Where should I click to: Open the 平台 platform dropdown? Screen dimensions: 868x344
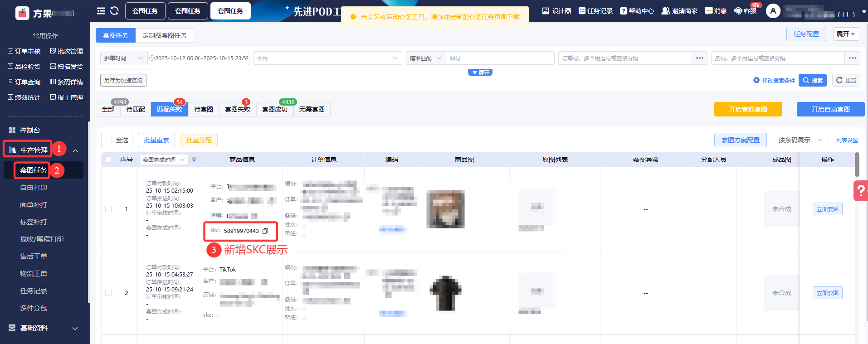coord(327,58)
